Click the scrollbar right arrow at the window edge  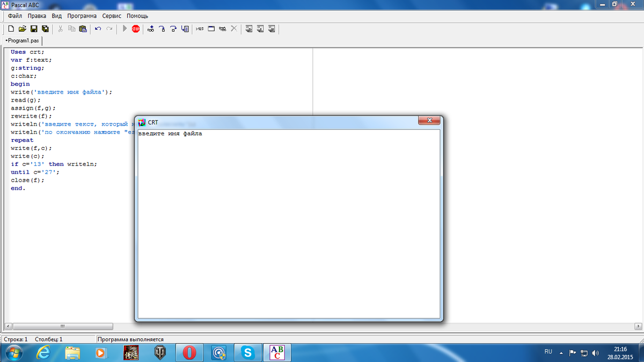(x=639, y=326)
